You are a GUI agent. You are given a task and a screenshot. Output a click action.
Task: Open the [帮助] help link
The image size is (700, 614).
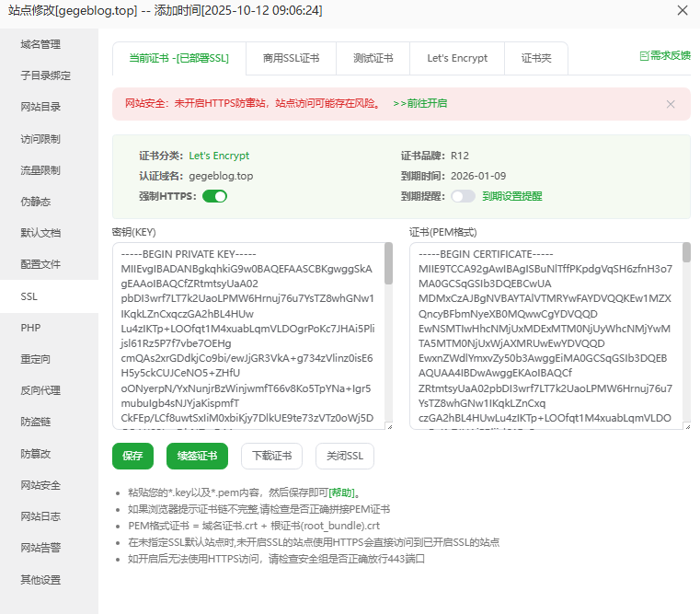coord(342,492)
